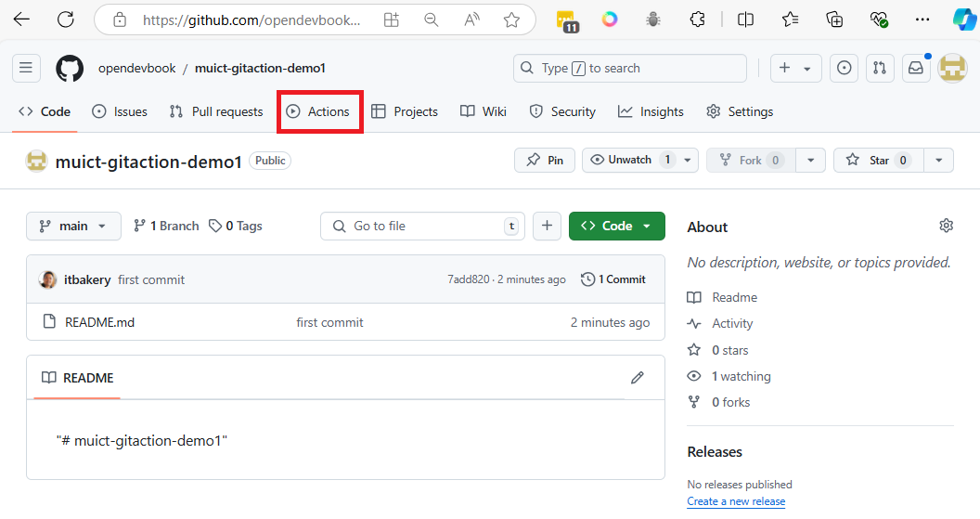The width and height of the screenshot is (980, 519).
Task: Click Create a new release link
Action: (x=736, y=501)
